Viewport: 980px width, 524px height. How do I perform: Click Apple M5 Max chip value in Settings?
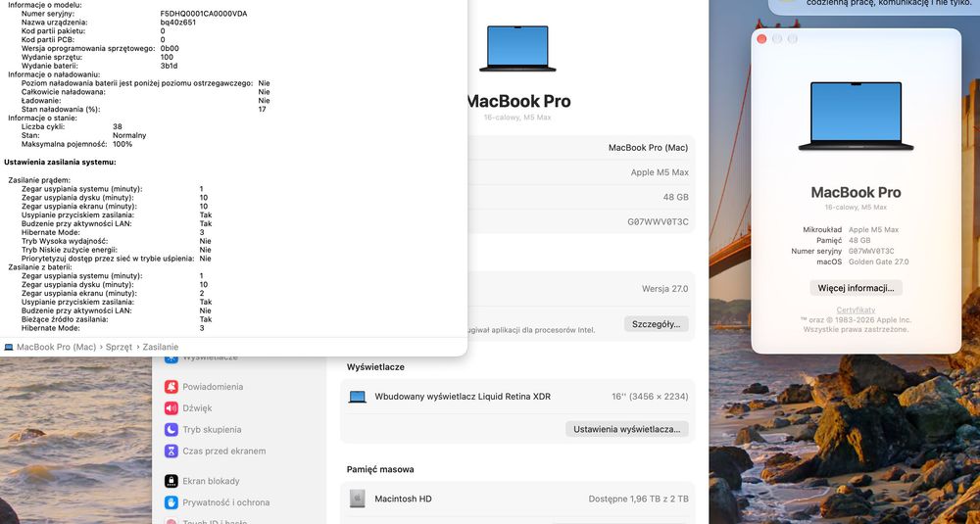point(660,172)
